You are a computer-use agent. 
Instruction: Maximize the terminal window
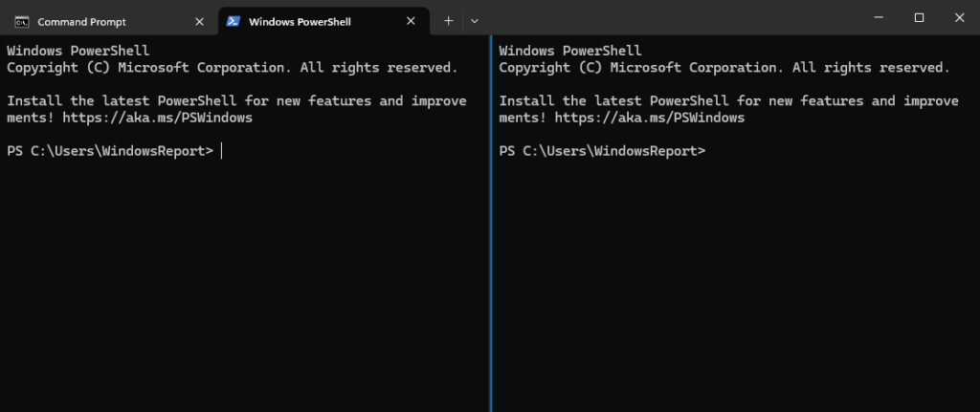[919, 17]
